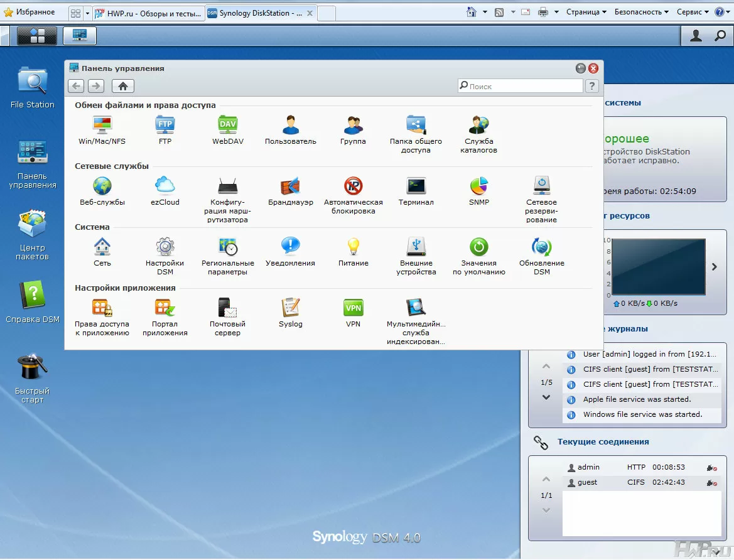Open Сетевое резервирование network backup
The width and height of the screenshot is (734, 560).
point(541,200)
